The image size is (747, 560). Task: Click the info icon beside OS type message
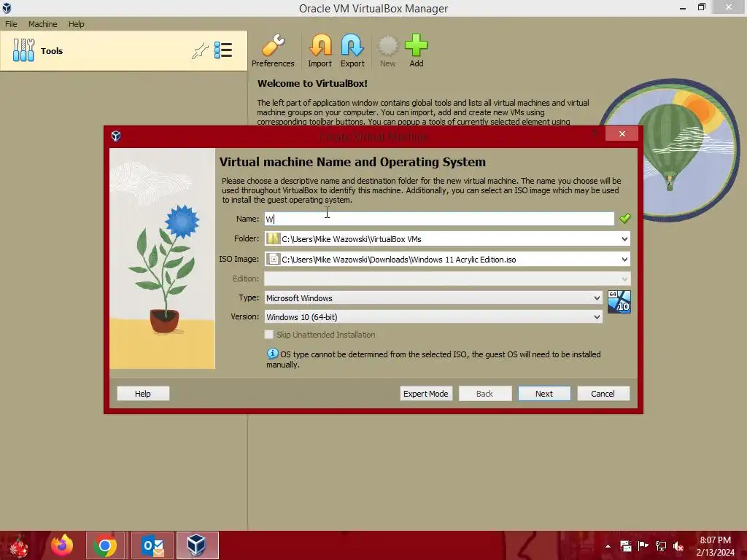point(272,354)
